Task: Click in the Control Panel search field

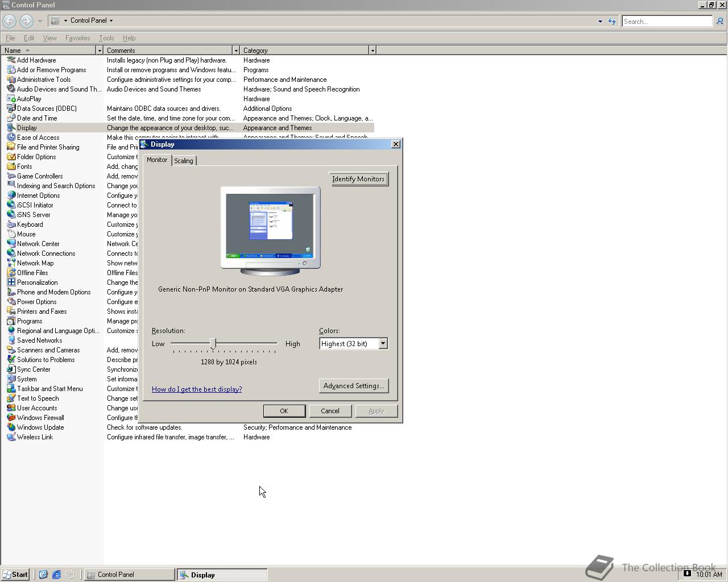Action: [667, 21]
